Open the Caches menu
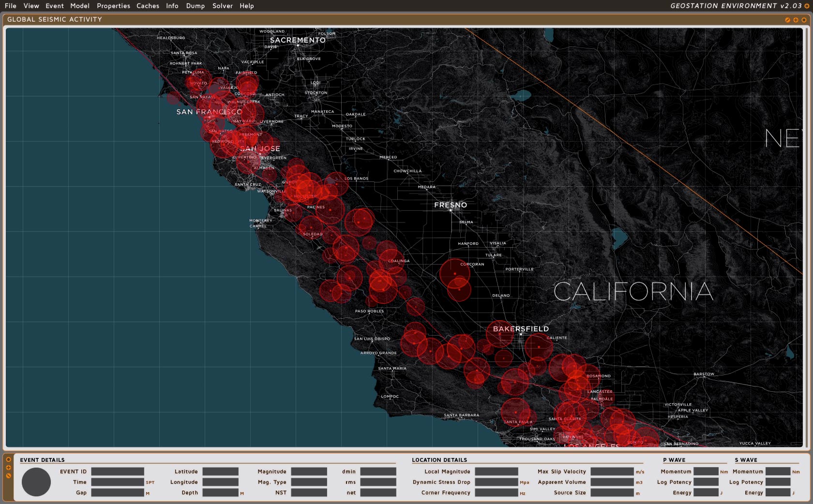 click(x=148, y=6)
